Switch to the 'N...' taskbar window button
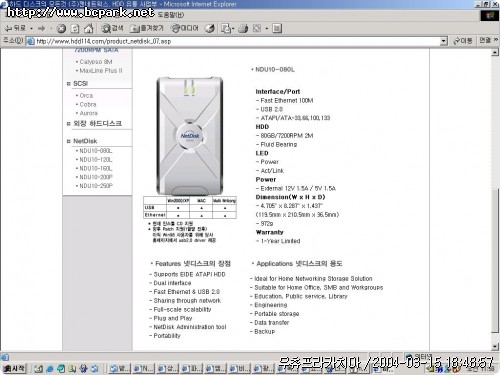The image size is (500, 375). [x=143, y=369]
